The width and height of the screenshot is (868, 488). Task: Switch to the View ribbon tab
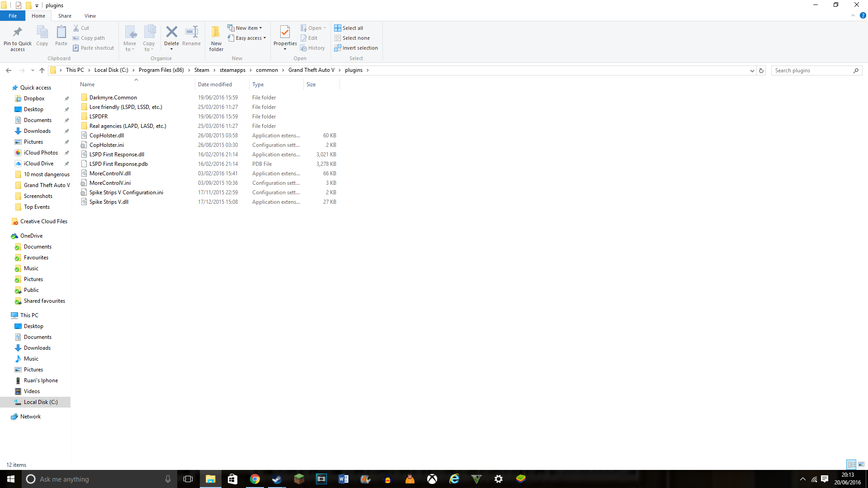tap(90, 16)
